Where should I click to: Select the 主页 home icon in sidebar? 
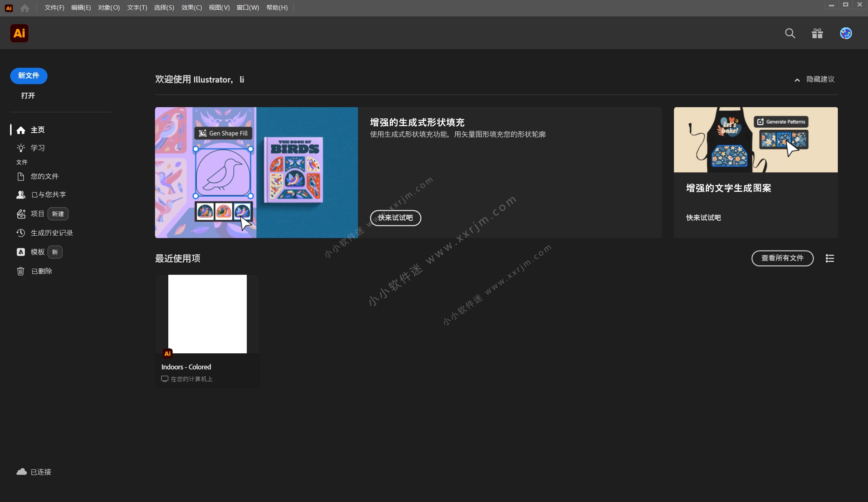[x=21, y=130]
